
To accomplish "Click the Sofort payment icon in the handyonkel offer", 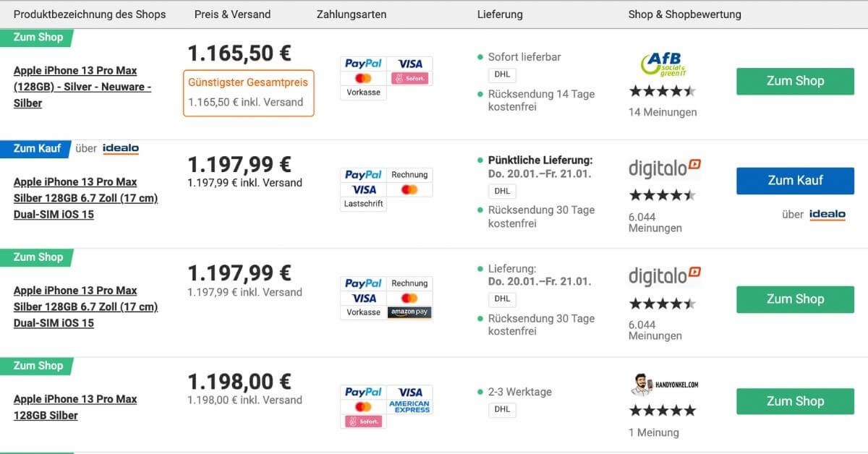I will point(363,421).
